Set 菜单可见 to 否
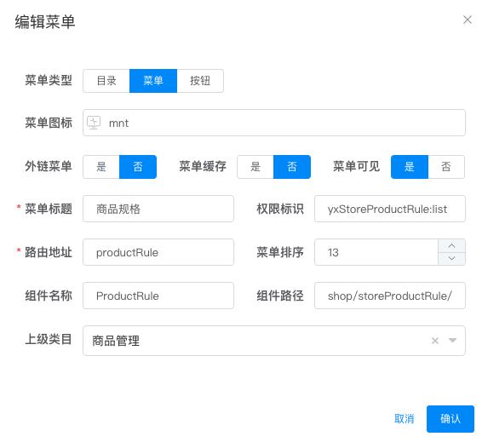This screenshot has width=488, height=448. 446,167
